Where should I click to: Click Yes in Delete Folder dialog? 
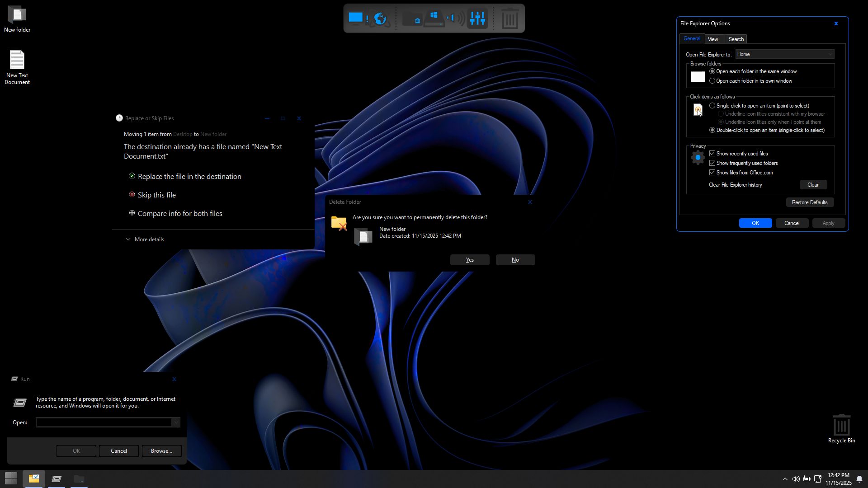470,260
